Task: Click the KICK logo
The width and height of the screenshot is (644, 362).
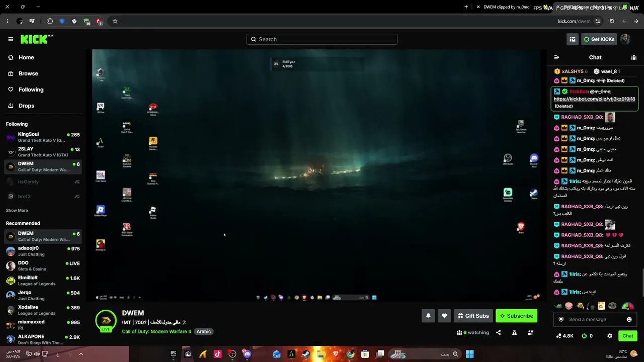Action: click(37, 39)
